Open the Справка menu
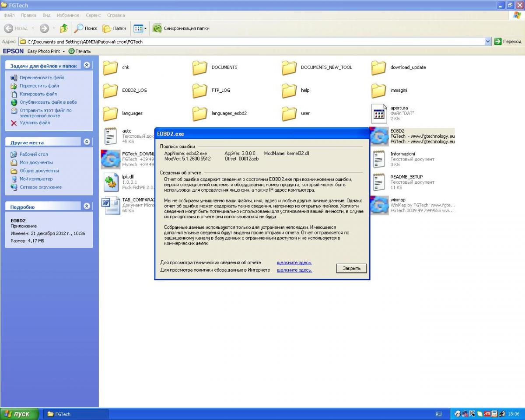Screen dimensions: 525x420 [116, 15]
